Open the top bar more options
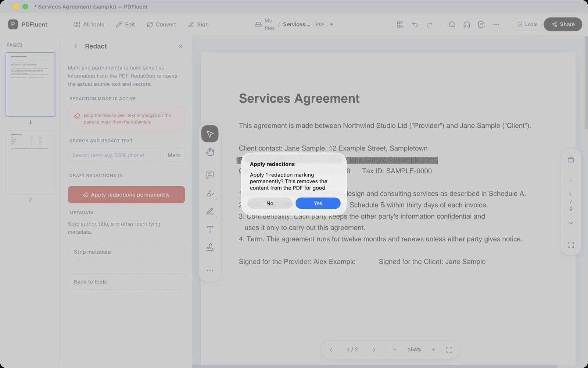The width and height of the screenshot is (588, 368). 496,24
